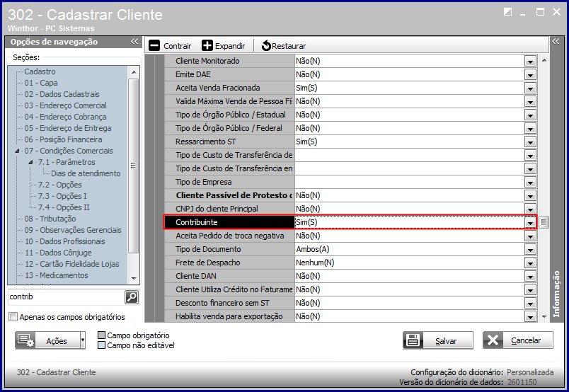Open the Ressarcimento ST dropdown
The width and height of the screenshot is (569, 392).
[x=530, y=142]
